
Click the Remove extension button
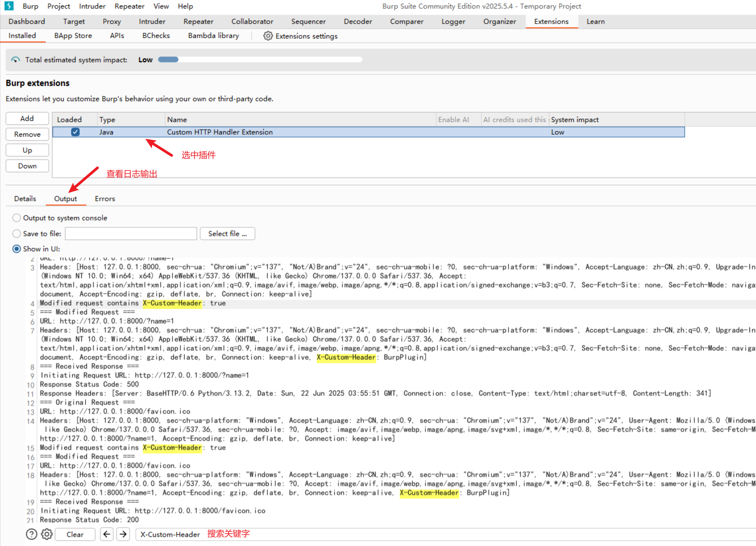(x=27, y=134)
